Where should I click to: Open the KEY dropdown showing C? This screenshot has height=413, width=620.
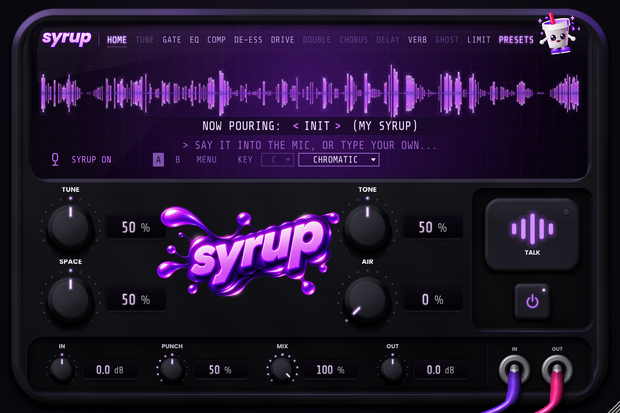coord(277,160)
